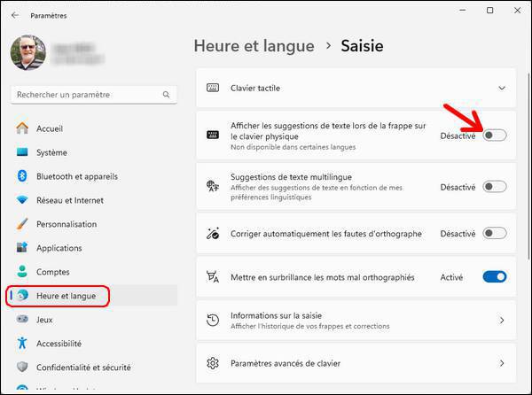The width and height of the screenshot is (532, 395).
Task: Click the multilingual suggestions icon
Action: tap(213, 186)
